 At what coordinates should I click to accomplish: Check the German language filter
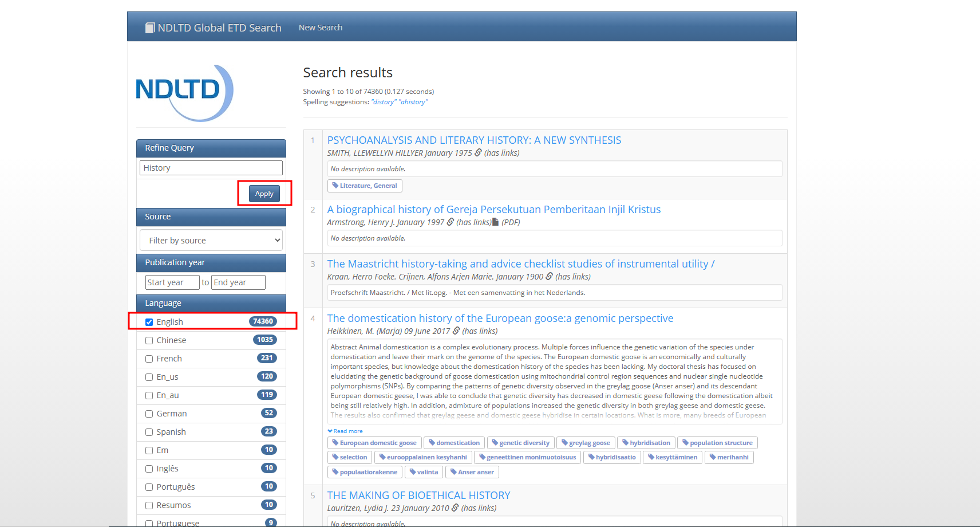(x=149, y=414)
